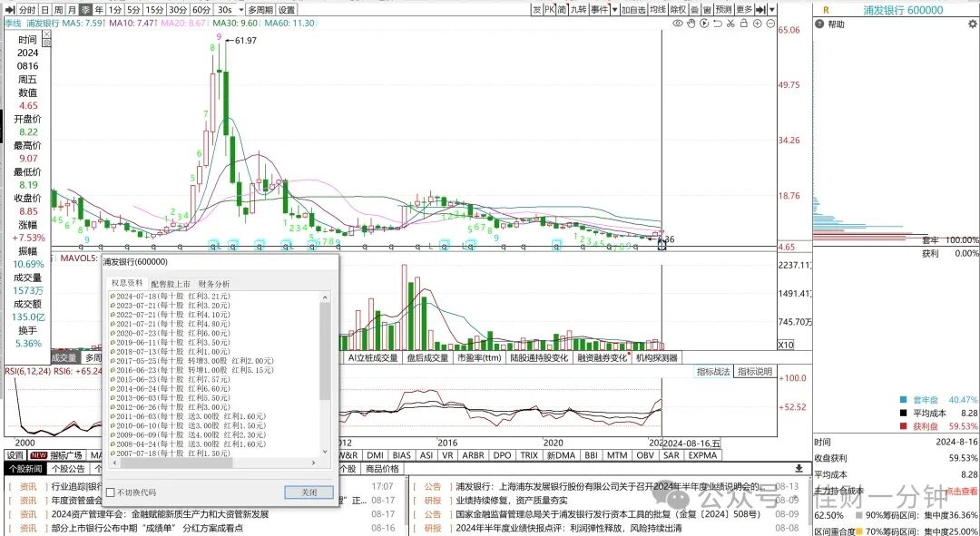
Task: Click the 均线 moving average button
Action: pos(658,10)
